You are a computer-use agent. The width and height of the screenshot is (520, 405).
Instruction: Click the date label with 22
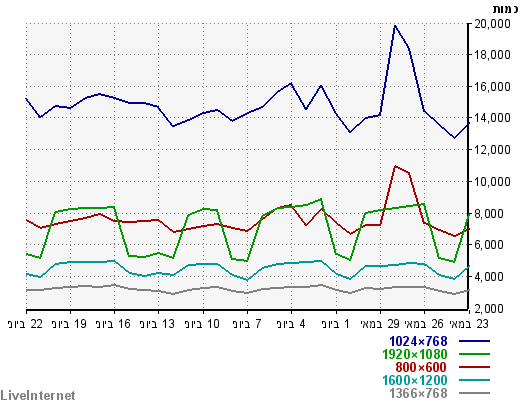[x=25, y=324]
